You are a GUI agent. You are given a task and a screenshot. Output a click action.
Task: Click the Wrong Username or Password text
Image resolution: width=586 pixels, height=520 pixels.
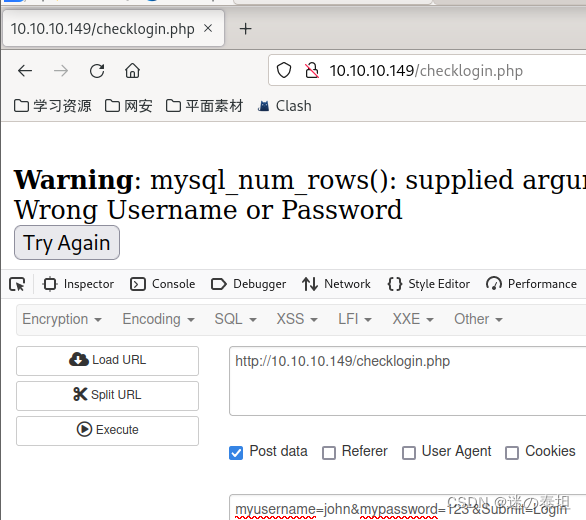[208, 209]
